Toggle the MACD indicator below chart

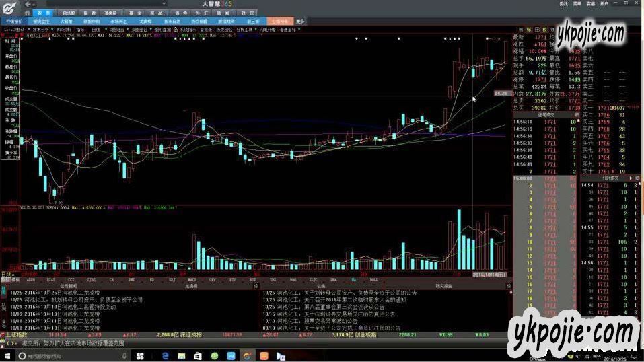click(x=191, y=279)
